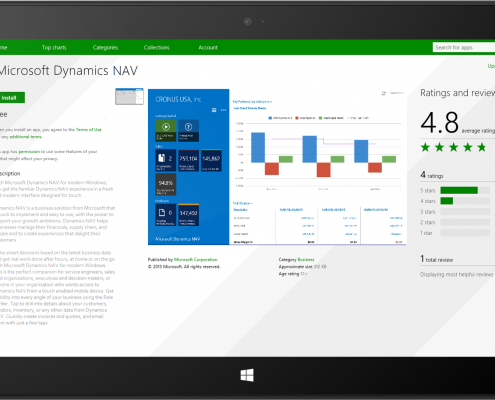495x400 pixels.
Task: Click the list view icon in blue panel
Action: click(x=214, y=110)
